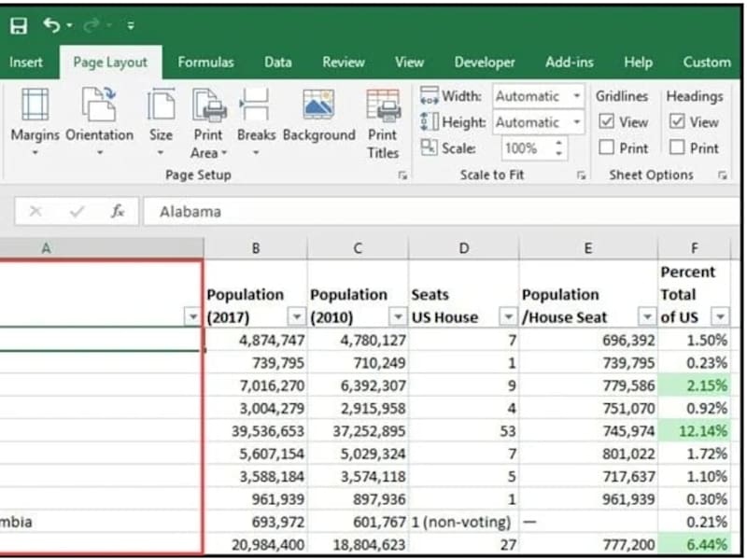Open the Margins menu

[x=35, y=122]
